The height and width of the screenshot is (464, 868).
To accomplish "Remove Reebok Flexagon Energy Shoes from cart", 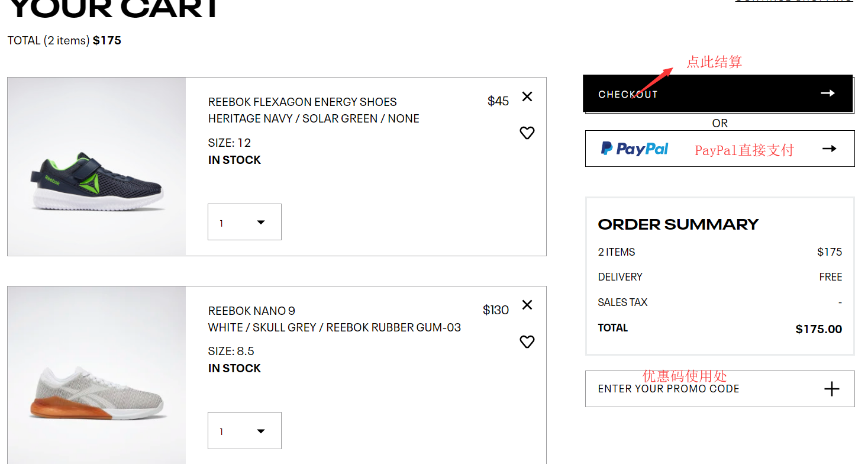I will (x=527, y=96).
